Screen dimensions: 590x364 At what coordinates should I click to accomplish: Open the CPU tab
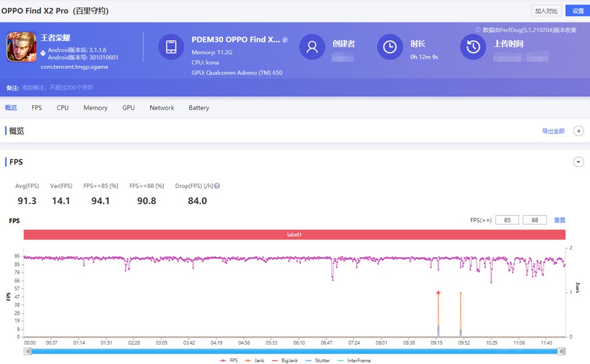pyautogui.click(x=63, y=107)
